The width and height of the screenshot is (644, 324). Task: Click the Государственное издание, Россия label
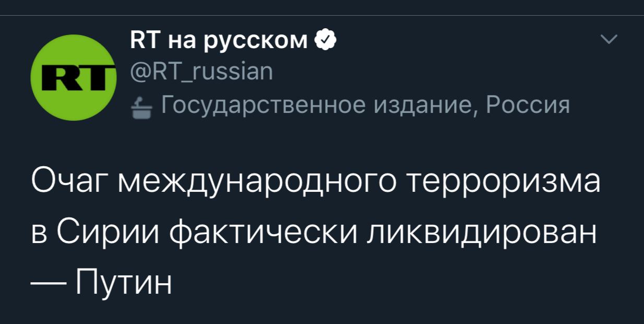coord(364,106)
